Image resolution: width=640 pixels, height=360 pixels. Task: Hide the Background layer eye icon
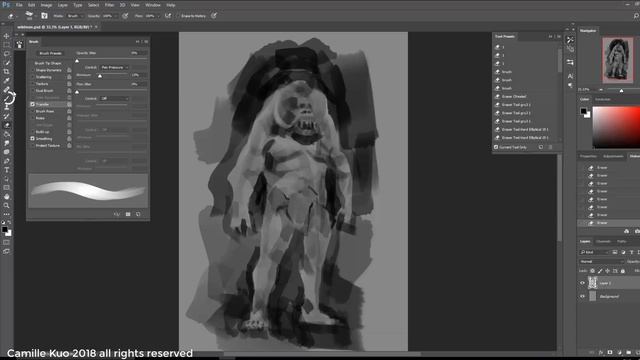(582, 297)
